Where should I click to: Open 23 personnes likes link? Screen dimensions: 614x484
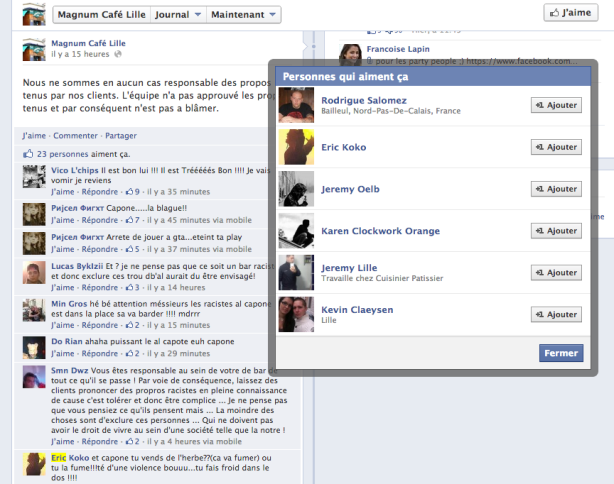click(63, 154)
